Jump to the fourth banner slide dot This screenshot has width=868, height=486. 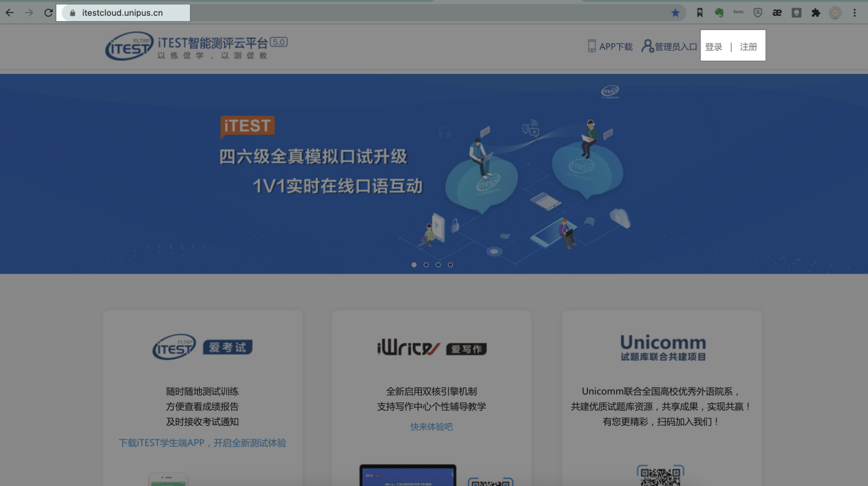coord(450,265)
